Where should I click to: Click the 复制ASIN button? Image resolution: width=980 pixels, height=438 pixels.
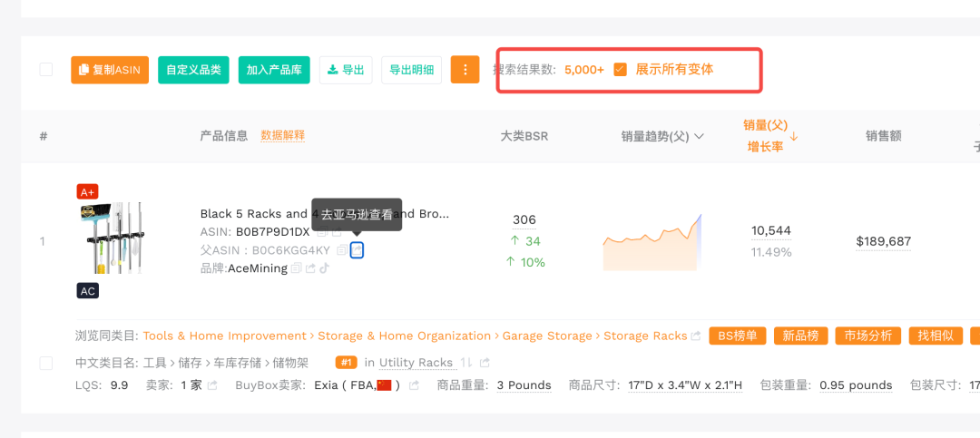[x=110, y=70]
